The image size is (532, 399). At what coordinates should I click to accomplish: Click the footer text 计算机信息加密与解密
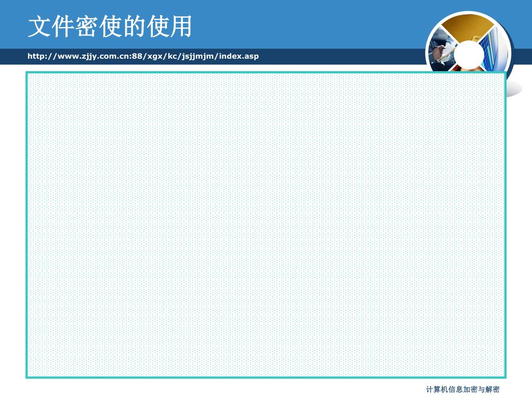(463, 390)
